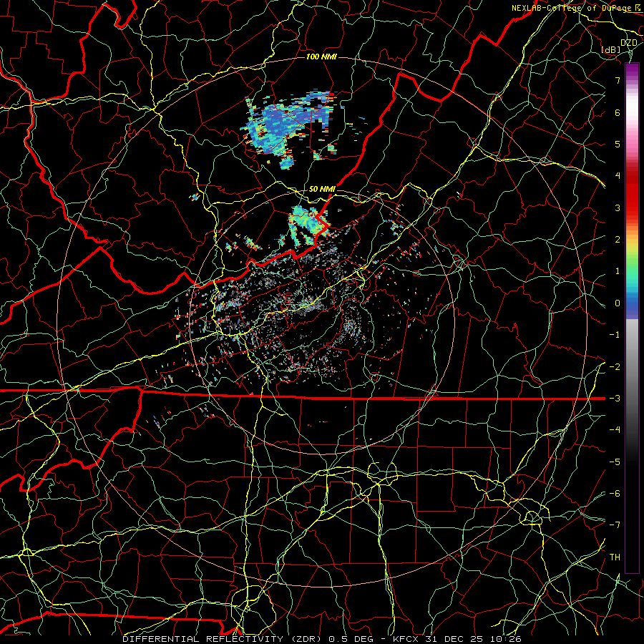Click the -5 value on ZDR scale
Image resolution: width=644 pixels, height=644 pixels.
(x=615, y=462)
